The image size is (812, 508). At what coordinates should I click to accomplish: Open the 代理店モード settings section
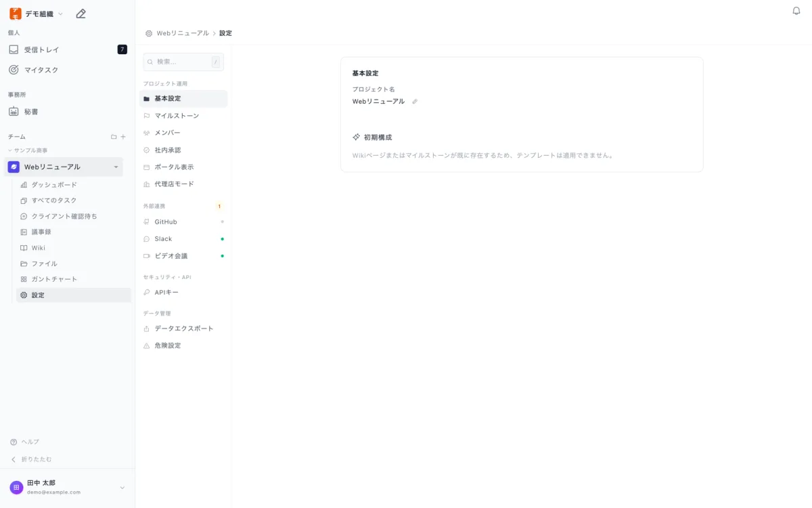(183, 184)
